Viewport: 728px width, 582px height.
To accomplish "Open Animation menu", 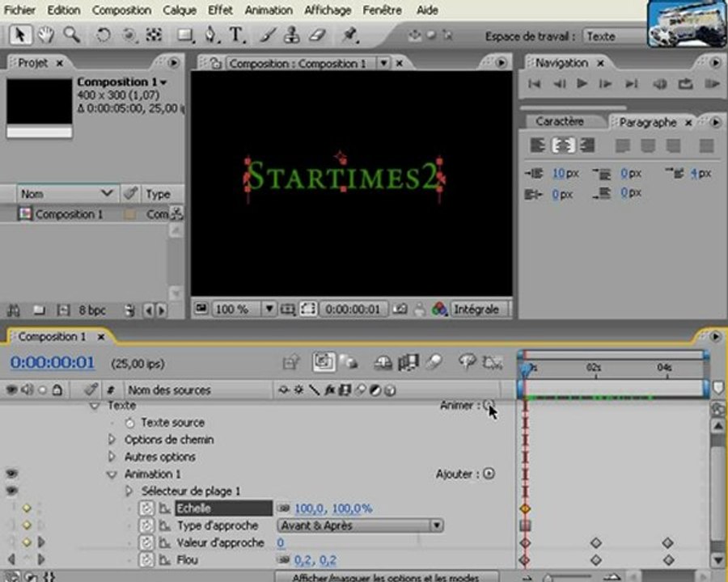I will click(269, 10).
